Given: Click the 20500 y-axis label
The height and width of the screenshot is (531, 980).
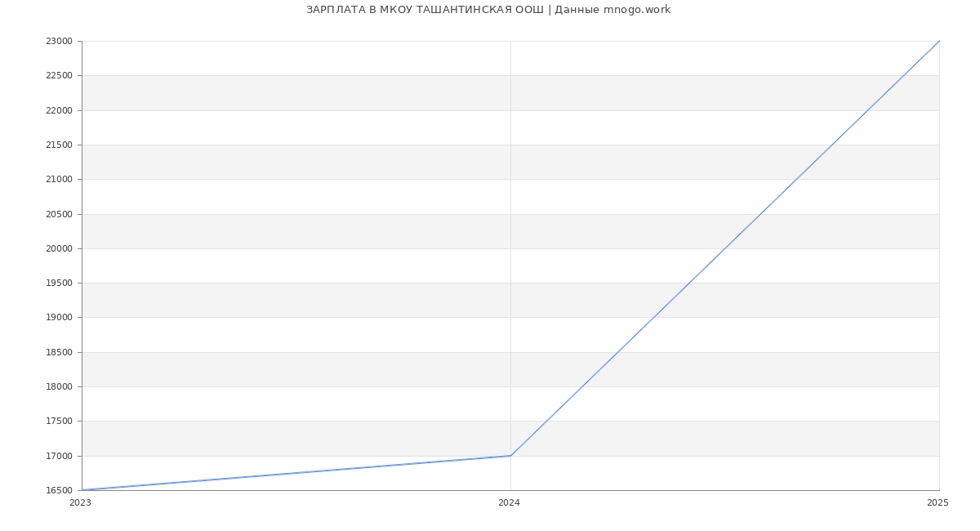Looking at the screenshot, I should coord(59,214).
